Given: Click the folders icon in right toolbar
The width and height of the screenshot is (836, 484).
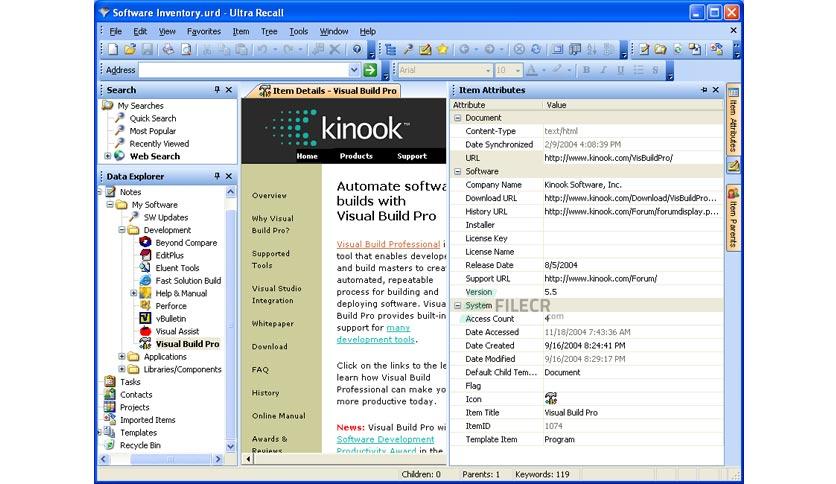Looking at the screenshot, I should click(x=661, y=50).
